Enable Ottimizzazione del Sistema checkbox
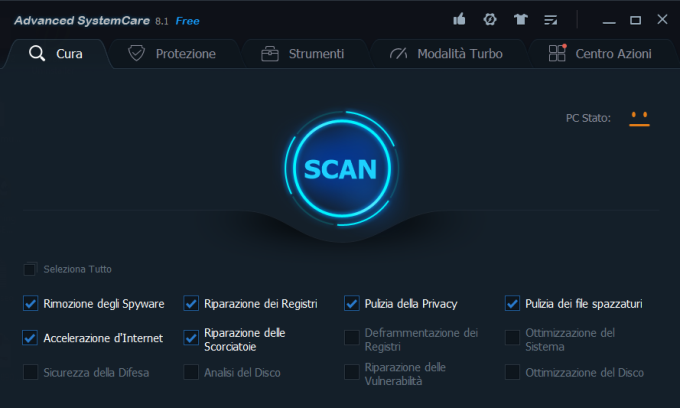Viewport: 680px width, 408px height. [x=512, y=338]
